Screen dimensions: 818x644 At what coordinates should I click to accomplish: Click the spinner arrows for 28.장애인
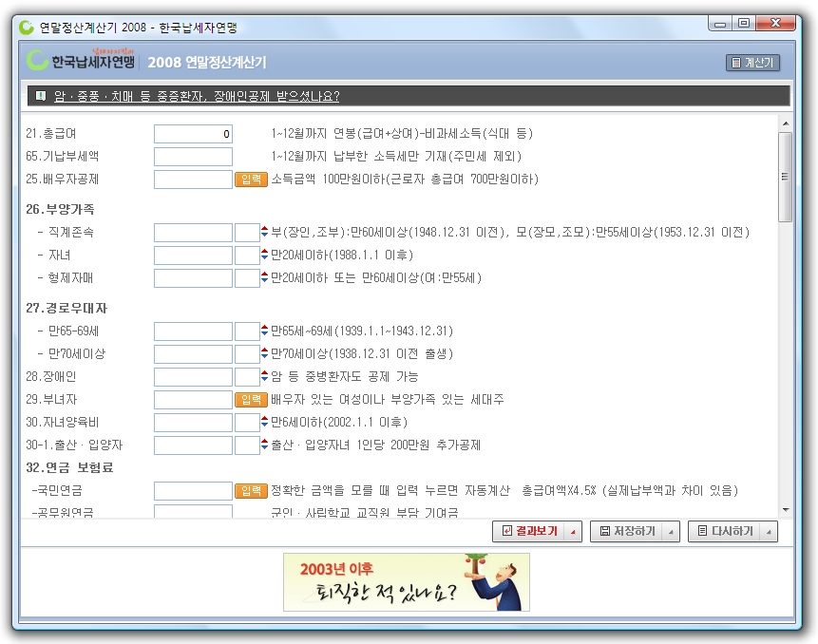tap(264, 376)
